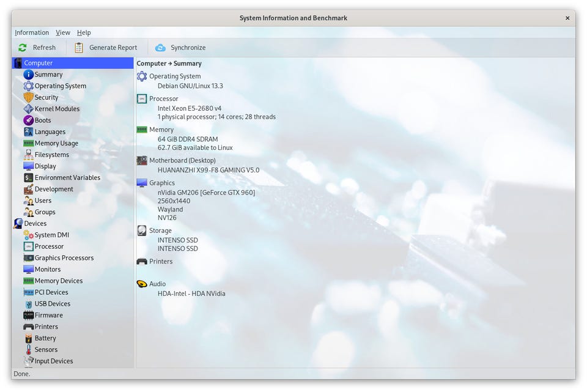Click the USB Devices plug icon
This screenshot has height=392, width=587.
[x=29, y=304]
